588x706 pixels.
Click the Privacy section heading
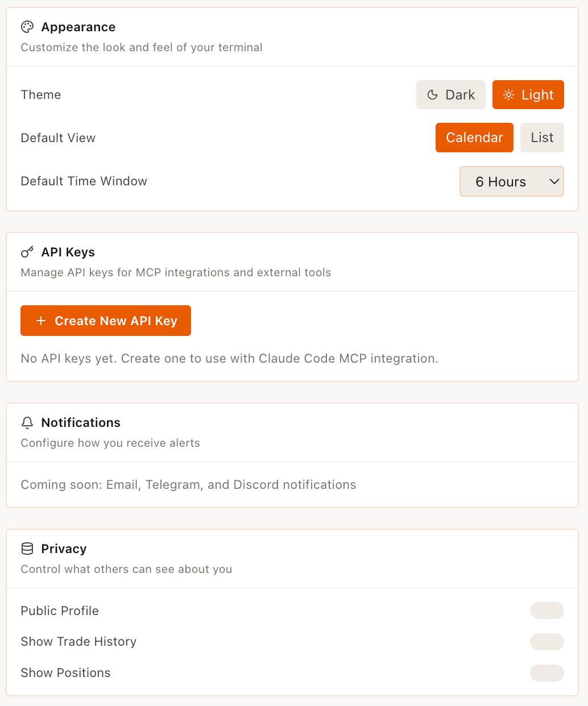pyautogui.click(x=64, y=549)
